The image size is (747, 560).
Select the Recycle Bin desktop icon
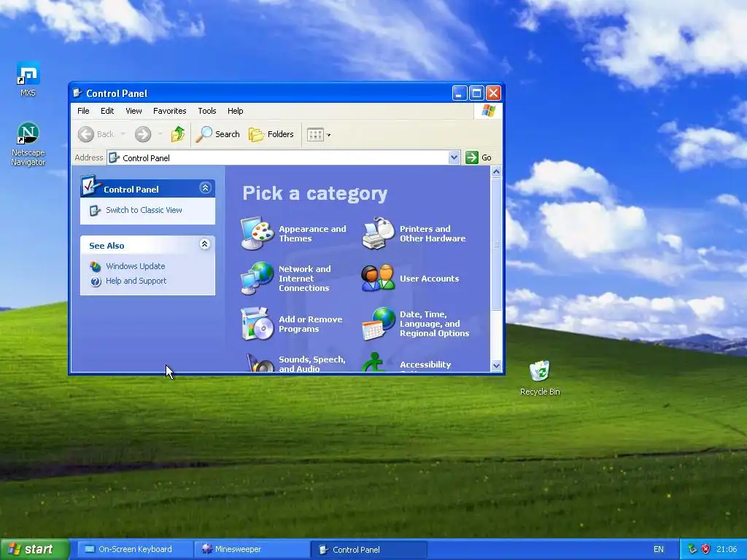(540, 378)
